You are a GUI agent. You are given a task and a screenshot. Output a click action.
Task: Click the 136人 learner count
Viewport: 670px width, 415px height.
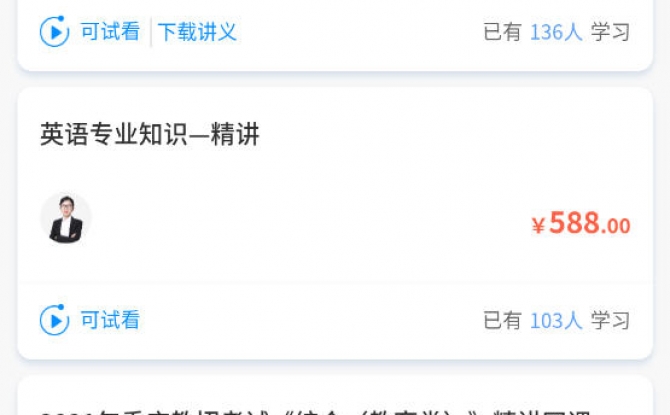coord(556,32)
